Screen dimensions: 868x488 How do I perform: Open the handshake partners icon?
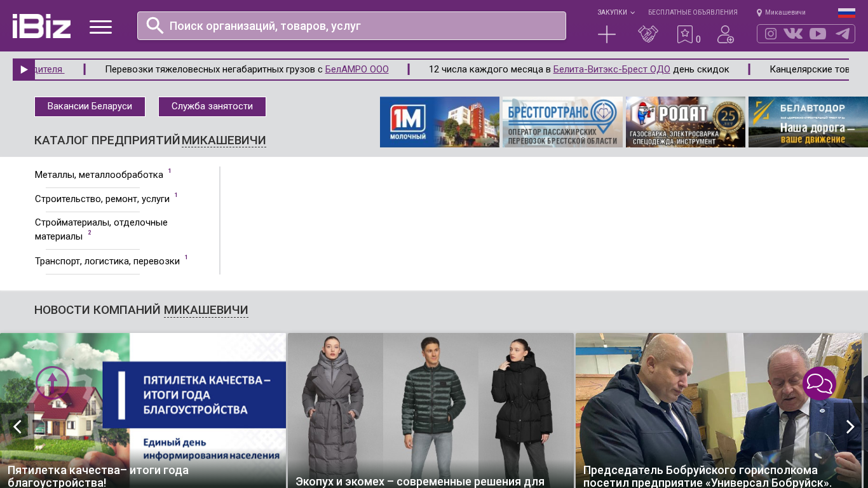(x=648, y=34)
